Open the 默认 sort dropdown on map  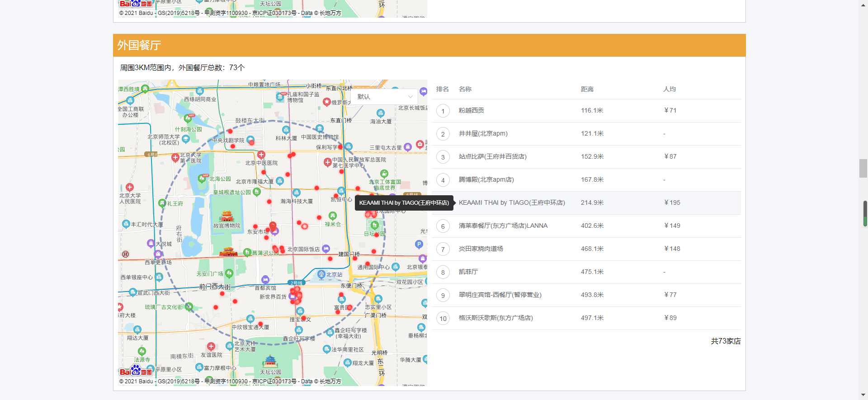[385, 97]
